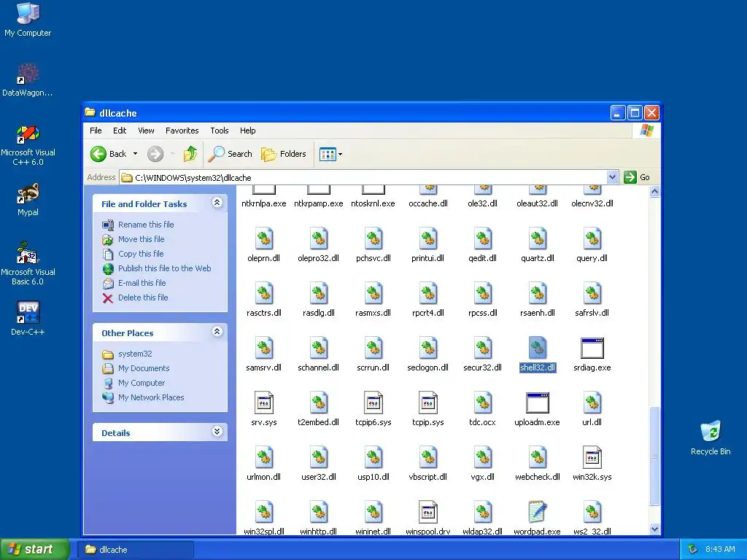The height and width of the screenshot is (560, 747).
Task: Select the quartz.dll icon
Action: tap(538, 238)
